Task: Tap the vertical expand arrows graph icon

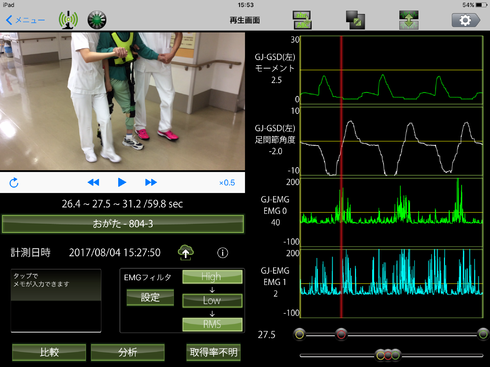Action: point(409,20)
